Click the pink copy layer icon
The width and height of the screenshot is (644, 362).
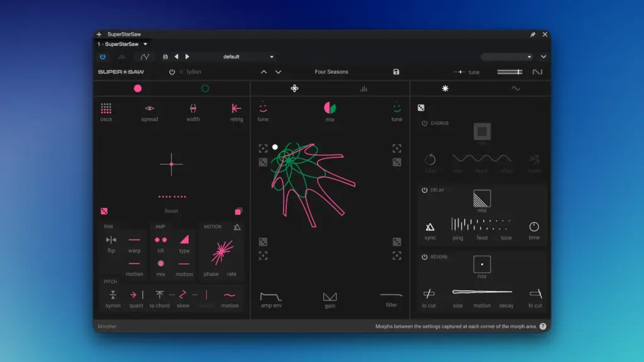pos(238,211)
